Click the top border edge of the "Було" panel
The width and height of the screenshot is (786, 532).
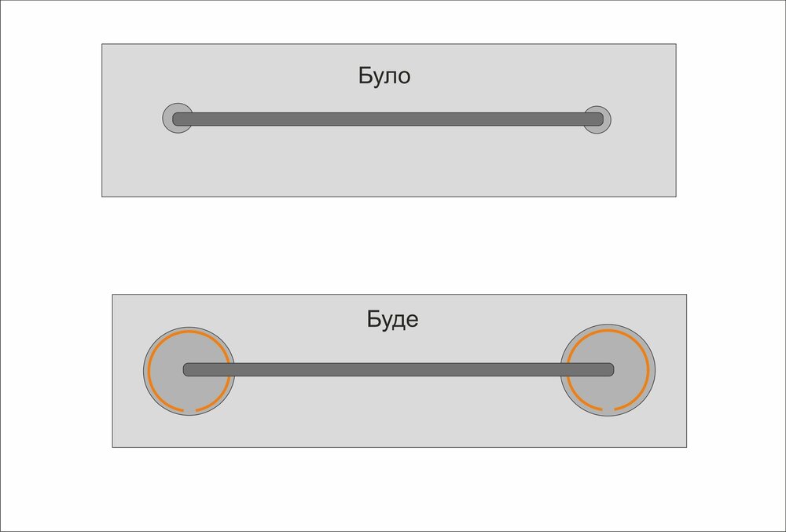point(388,44)
